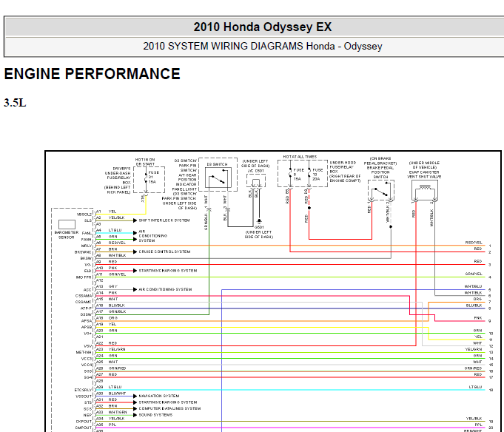This screenshot has width=504, height=432.
Task: Click the 'A7 BRN' pin label
Action: click(x=107, y=249)
